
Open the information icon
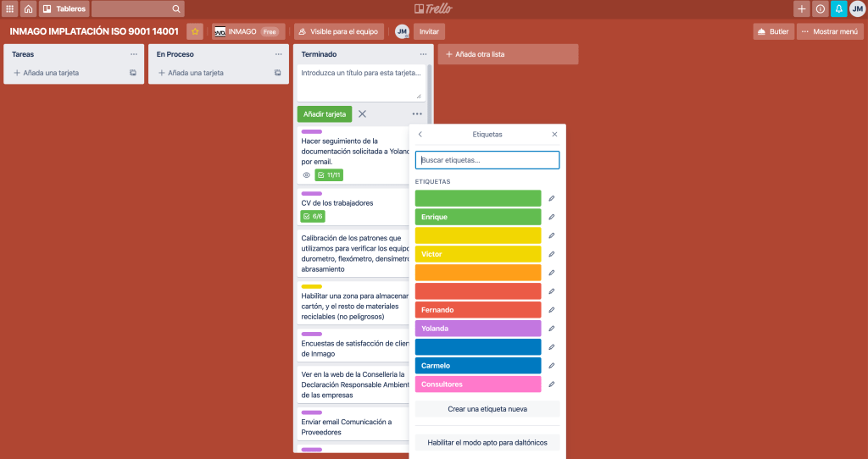coord(820,8)
